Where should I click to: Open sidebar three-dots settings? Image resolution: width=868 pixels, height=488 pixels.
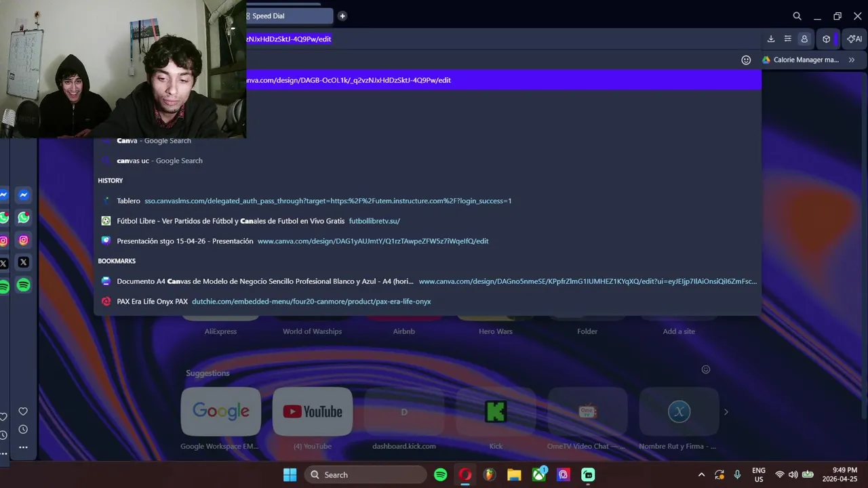coord(23,447)
